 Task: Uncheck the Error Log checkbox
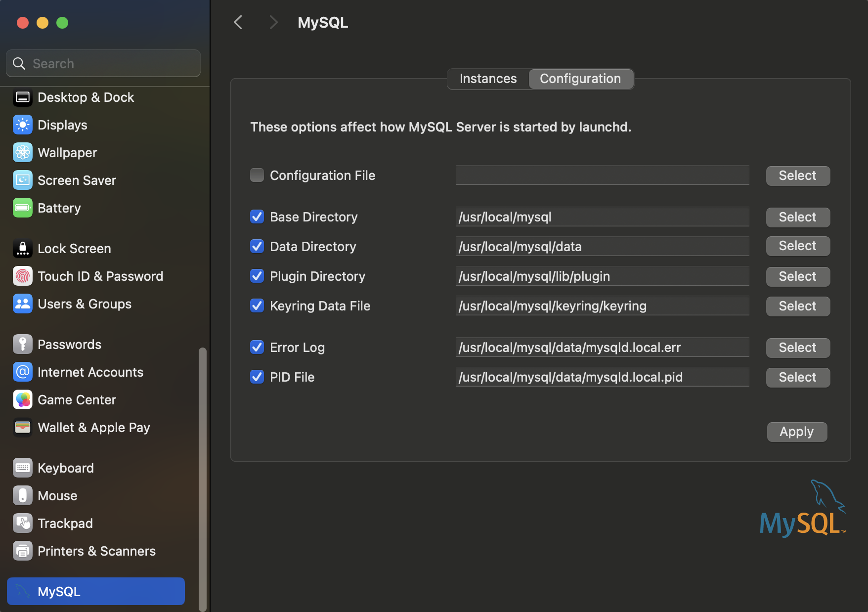257,347
